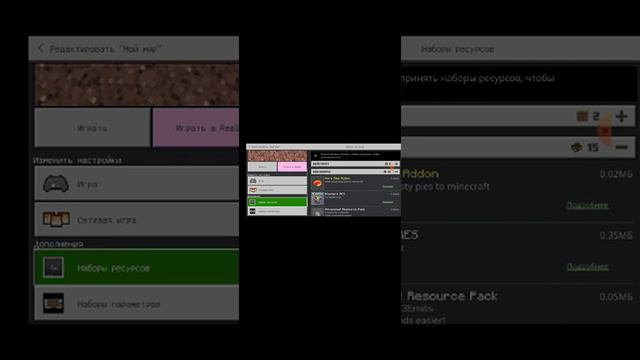Click the green highlighted row in center preview
Viewport: 640px width, 360px height.
pos(277,202)
